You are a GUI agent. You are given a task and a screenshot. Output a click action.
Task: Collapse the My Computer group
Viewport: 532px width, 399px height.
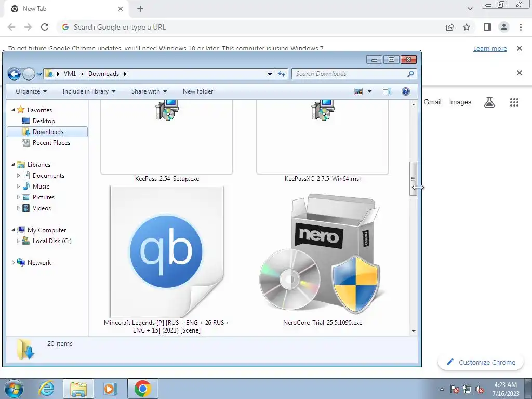(x=13, y=230)
